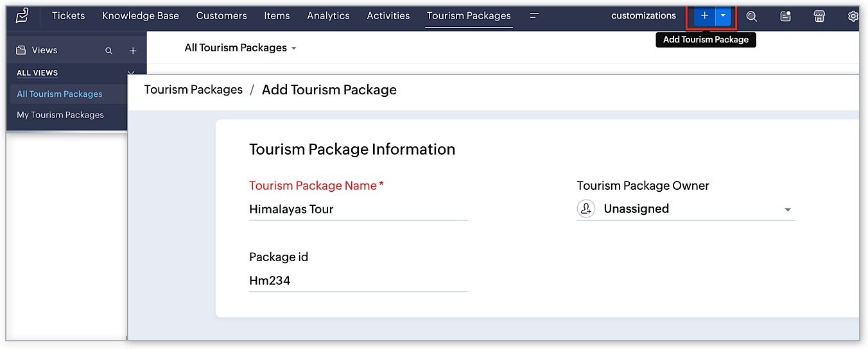The image size is (868, 349).
Task: Click the unassigned owner avatar icon
Action: click(586, 209)
